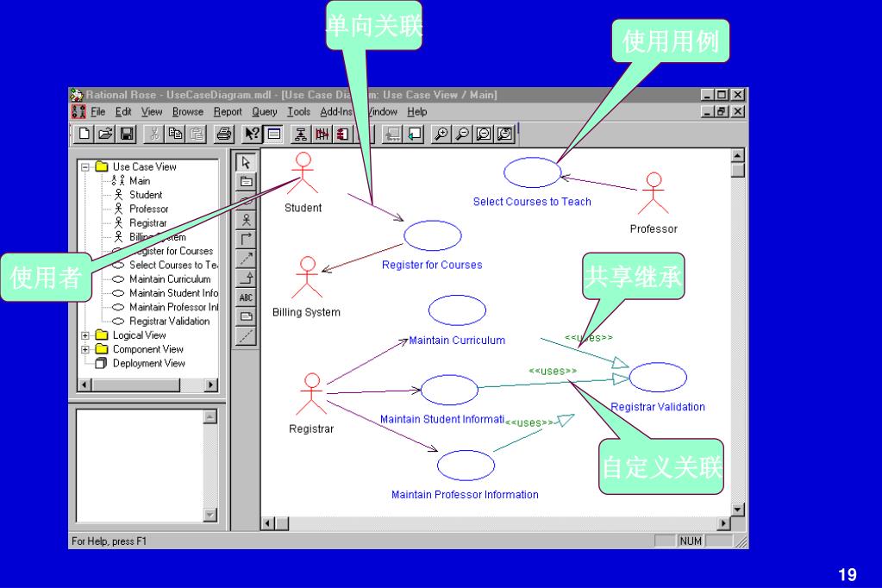The height and width of the screenshot is (588, 882).
Task: Open the Help menu
Action: click(416, 111)
